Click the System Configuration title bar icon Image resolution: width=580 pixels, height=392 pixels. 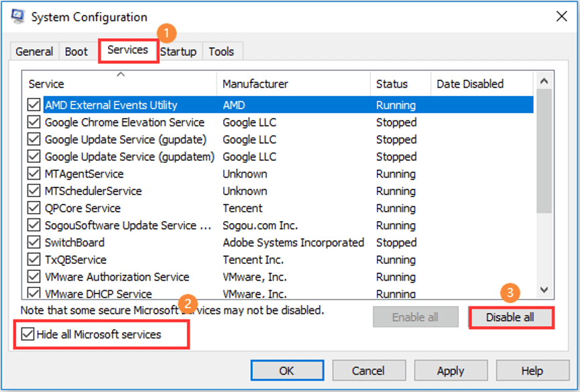17,17
